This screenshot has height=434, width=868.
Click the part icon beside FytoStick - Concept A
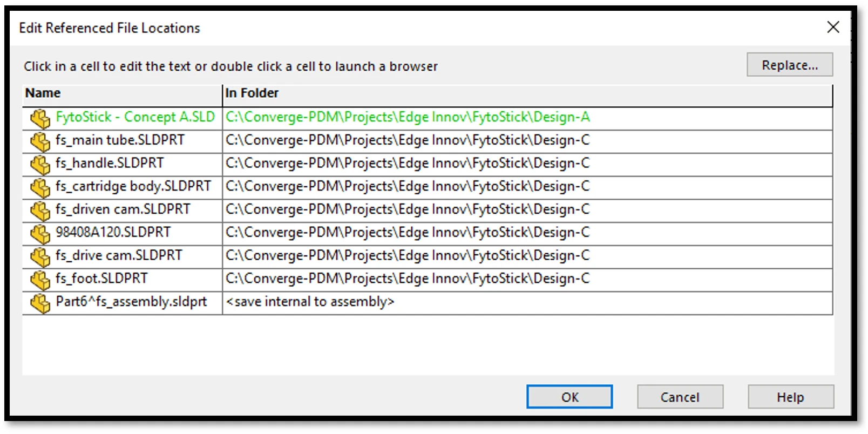40,118
